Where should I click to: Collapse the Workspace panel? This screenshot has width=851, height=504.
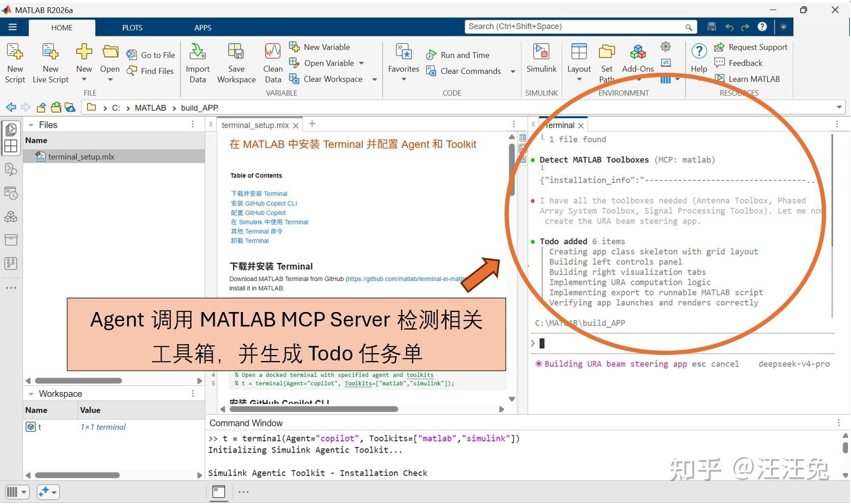click(x=31, y=394)
